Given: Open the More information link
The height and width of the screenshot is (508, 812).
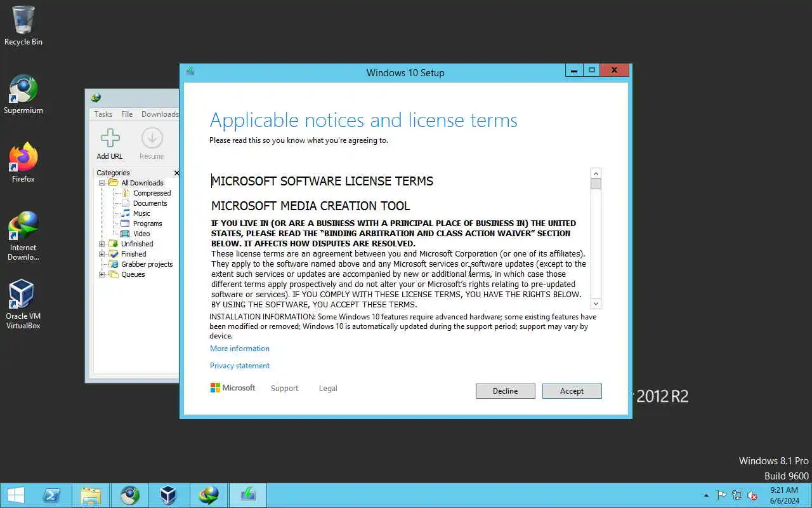Looking at the screenshot, I should point(240,349).
